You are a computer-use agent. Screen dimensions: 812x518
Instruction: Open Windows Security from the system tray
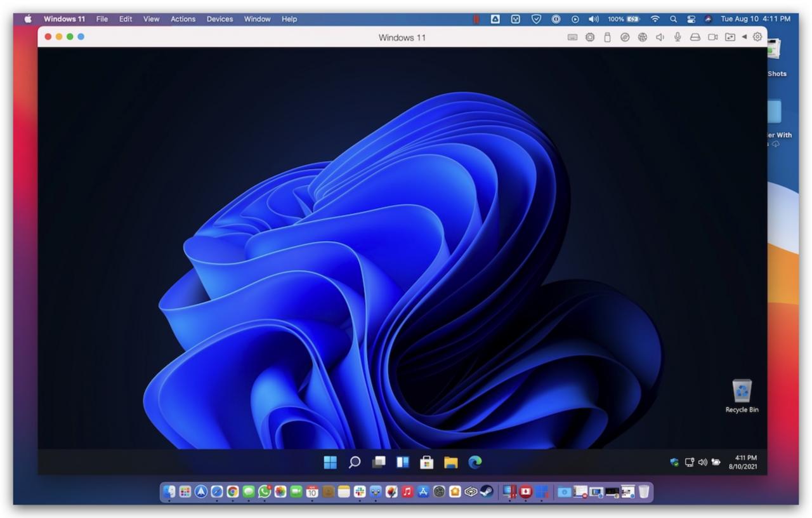(x=674, y=462)
